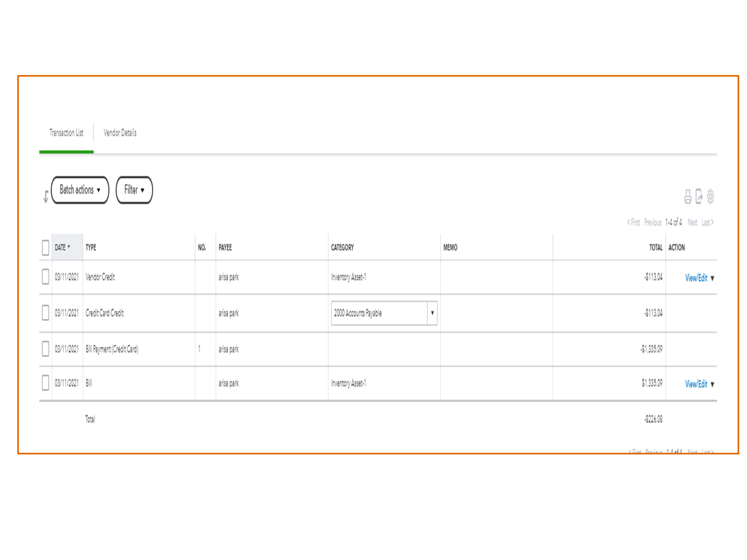Select the Transaction List tab
The width and height of the screenshot is (747, 560).
(x=66, y=133)
